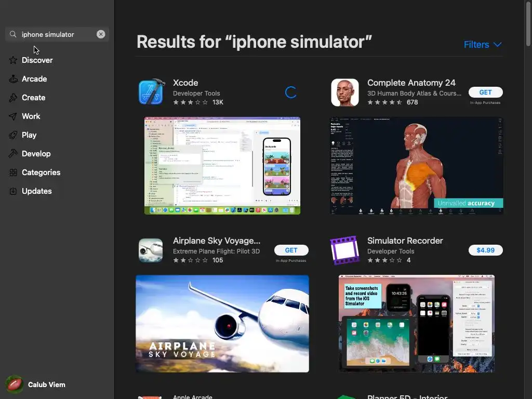Image resolution: width=532 pixels, height=399 pixels.
Task: Open the Simulator Recorder title
Action: [x=405, y=241]
